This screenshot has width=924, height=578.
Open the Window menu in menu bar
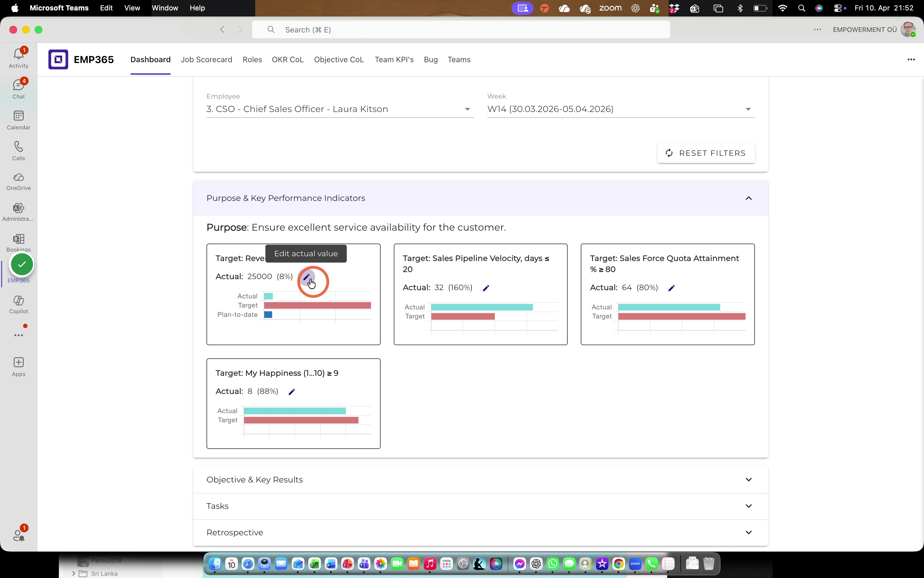click(x=165, y=8)
